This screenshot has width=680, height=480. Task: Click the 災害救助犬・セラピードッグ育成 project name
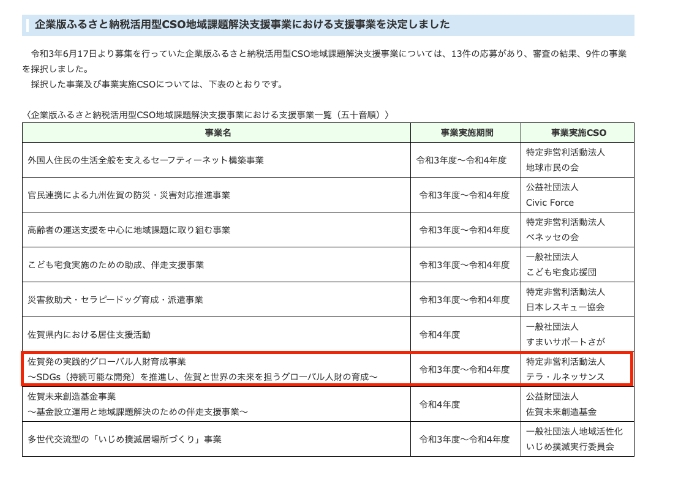(116, 300)
